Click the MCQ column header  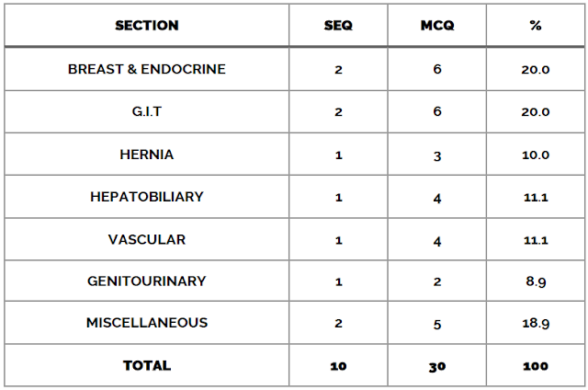click(x=437, y=26)
